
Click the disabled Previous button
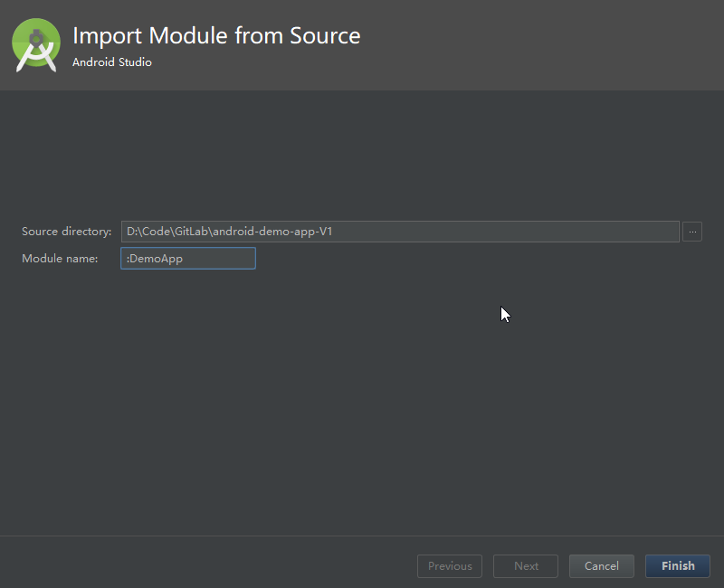(x=450, y=566)
